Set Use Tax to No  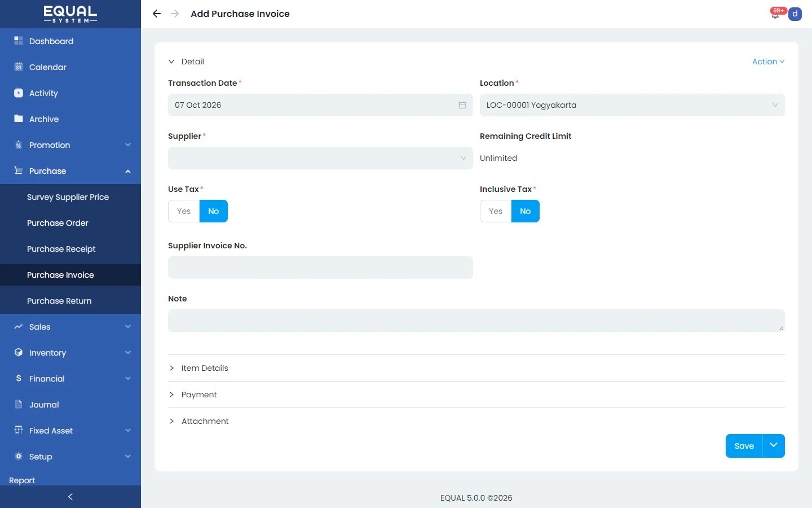tap(214, 211)
